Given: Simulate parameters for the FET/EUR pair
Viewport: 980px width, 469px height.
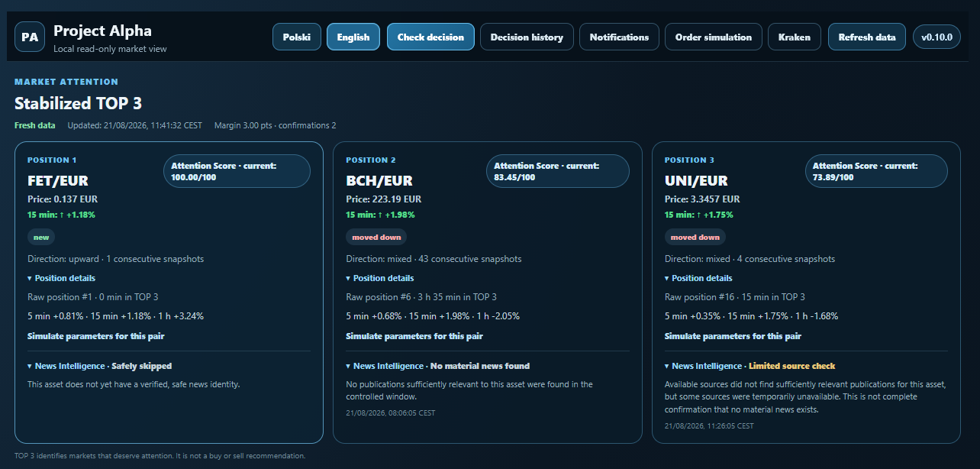Looking at the screenshot, I should 96,336.
